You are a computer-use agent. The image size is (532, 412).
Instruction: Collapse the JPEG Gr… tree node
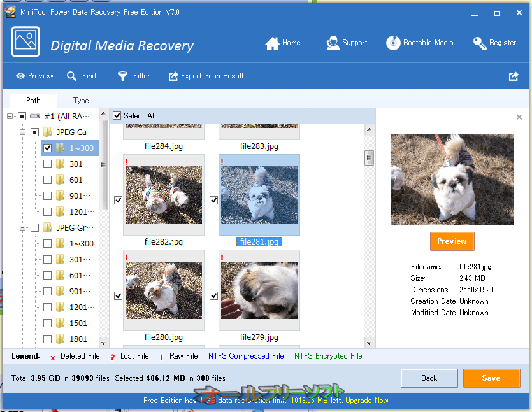[23, 228]
